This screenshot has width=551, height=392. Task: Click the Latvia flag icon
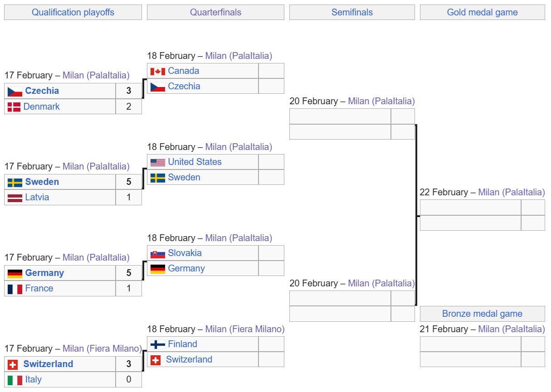(15, 198)
